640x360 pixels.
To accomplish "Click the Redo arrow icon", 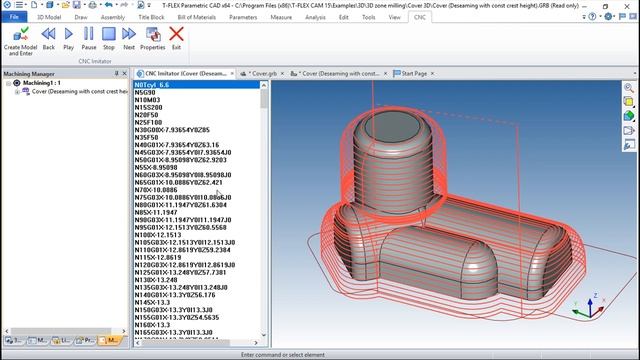I will [124, 5].
